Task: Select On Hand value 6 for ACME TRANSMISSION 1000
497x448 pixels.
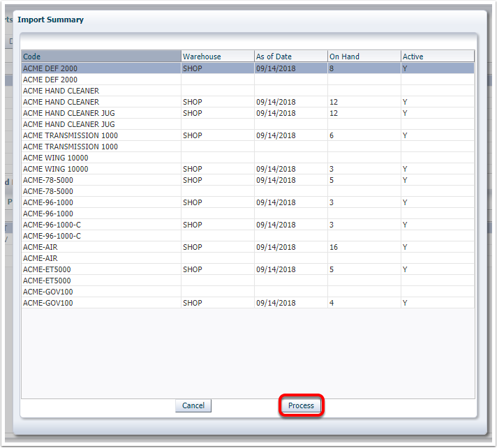Action: point(364,135)
